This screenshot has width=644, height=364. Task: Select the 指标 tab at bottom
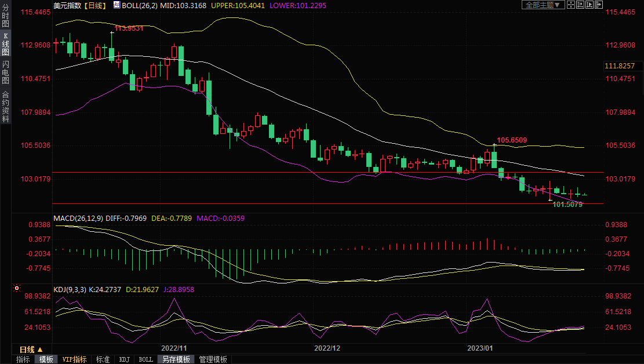(23, 359)
